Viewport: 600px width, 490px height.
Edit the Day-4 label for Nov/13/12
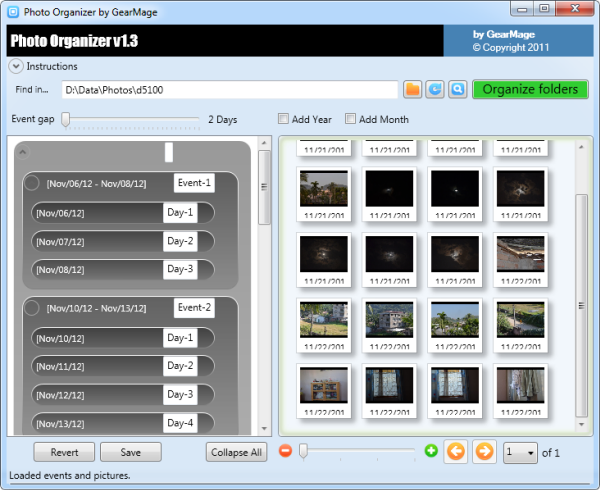pyautogui.click(x=180, y=423)
